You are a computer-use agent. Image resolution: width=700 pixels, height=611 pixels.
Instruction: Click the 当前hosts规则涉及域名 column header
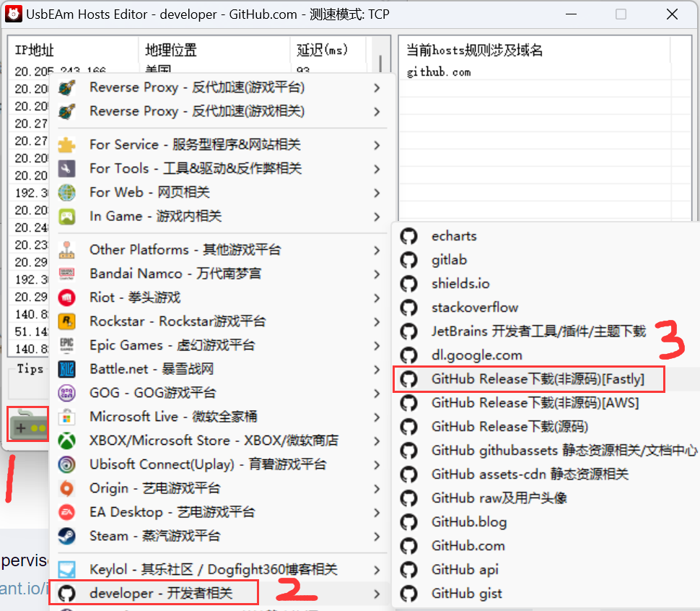pyautogui.click(x=534, y=50)
